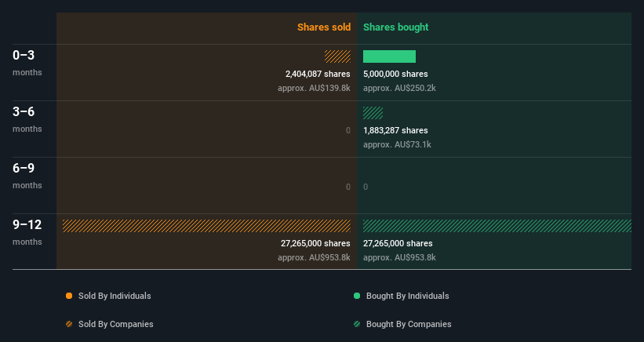Select the Bought By Companies legend label

pos(409,324)
